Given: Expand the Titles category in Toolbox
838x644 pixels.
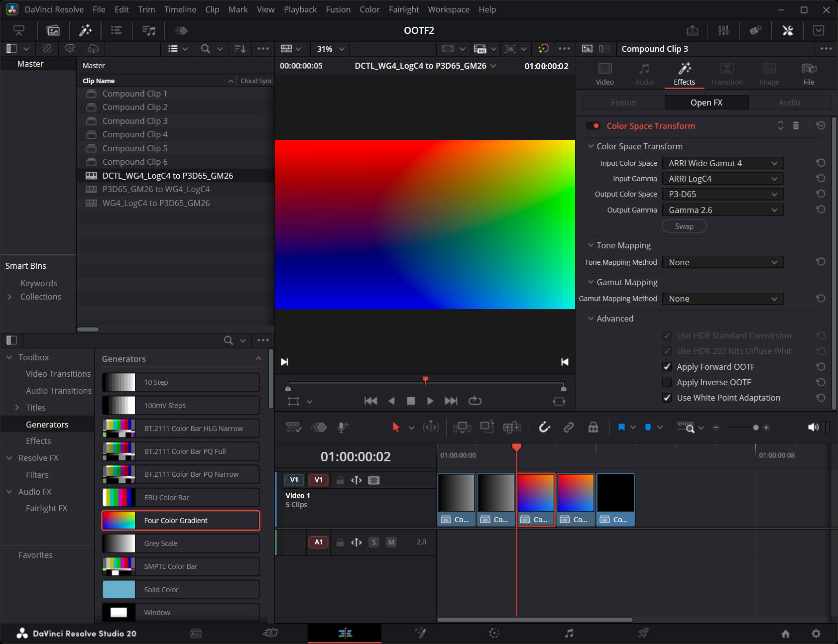Looking at the screenshot, I should pyautogui.click(x=17, y=408).
